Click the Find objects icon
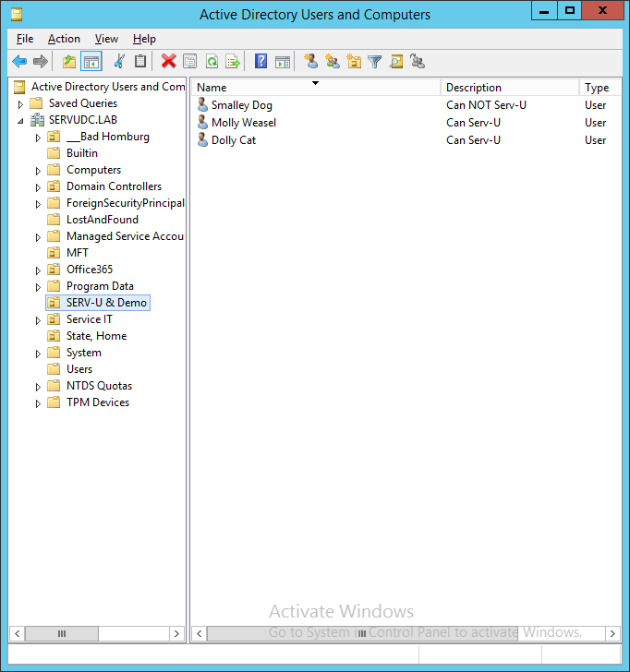This screenshot has width=630, height=672. point(396,62)
